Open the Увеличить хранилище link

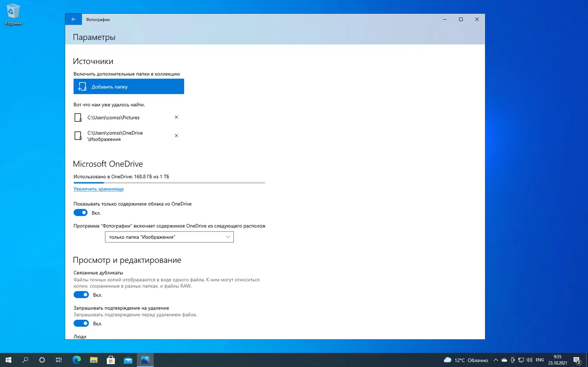point(98,189)
